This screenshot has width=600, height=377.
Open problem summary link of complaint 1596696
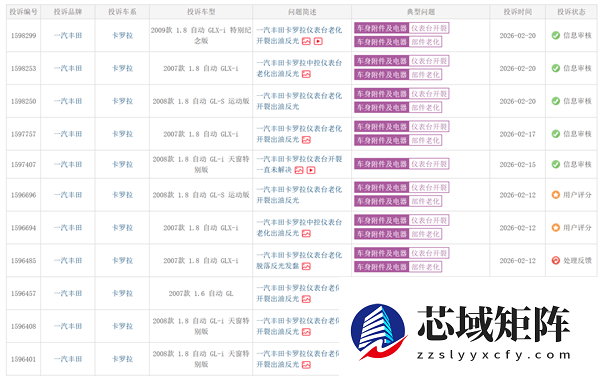(299, 195)
